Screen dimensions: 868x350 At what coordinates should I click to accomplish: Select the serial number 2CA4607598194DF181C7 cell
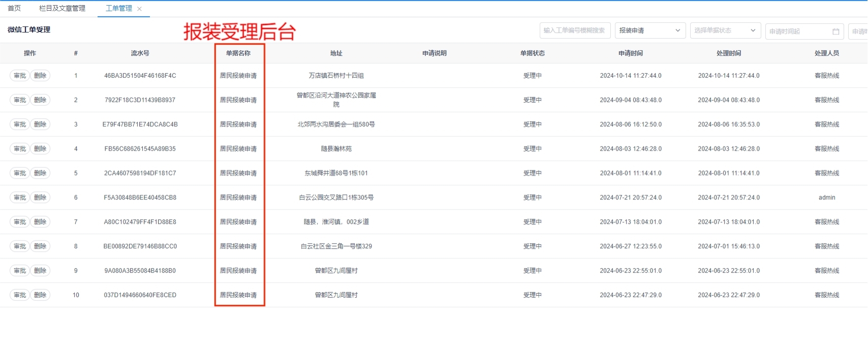coord(140,173)
